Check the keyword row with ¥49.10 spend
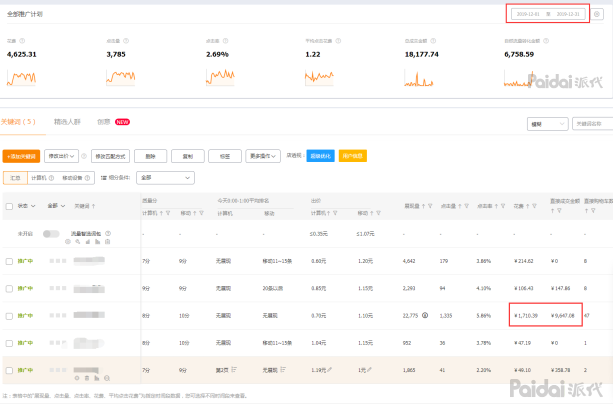Viewport: 614px width, 404px height. coord(9,370)
